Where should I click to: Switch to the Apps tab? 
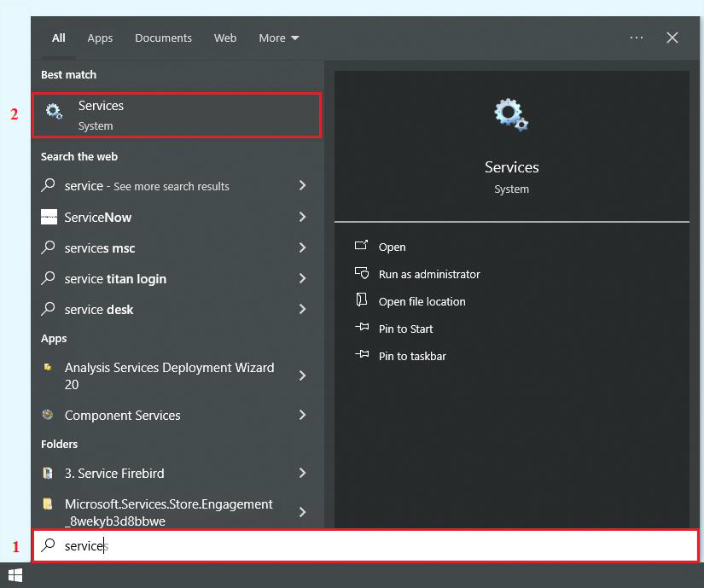click(x=100, y=38)
